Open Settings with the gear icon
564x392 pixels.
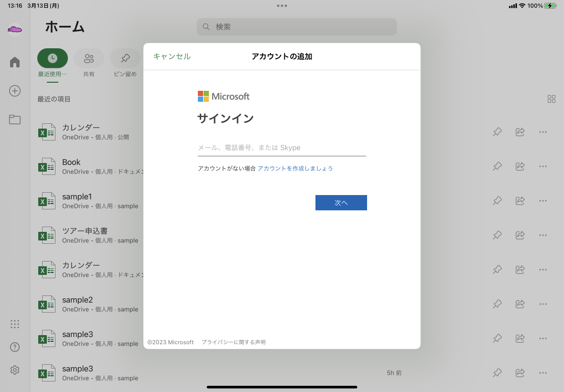pos(14,370)
